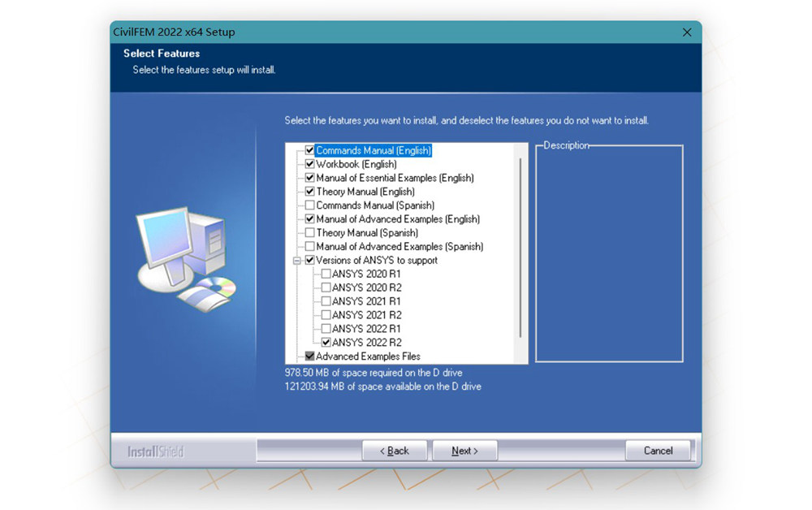Check the ANSYS 2020 R1 checkbox

tap(326, 274)
